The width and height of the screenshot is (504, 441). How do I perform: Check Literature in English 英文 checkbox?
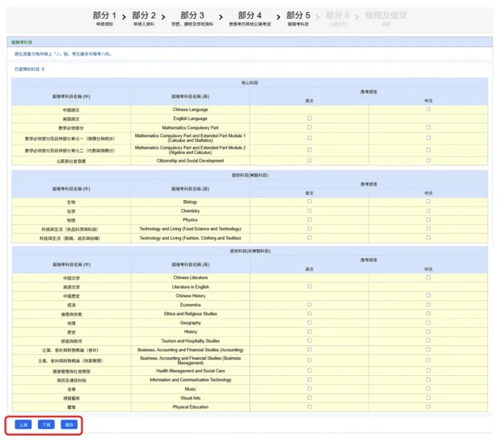[x=309, y=287]
